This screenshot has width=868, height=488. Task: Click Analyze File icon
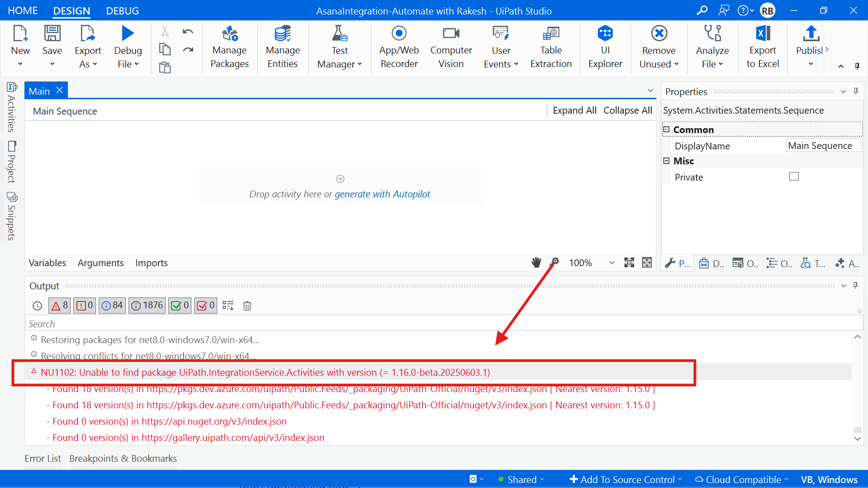pos(712,33)
